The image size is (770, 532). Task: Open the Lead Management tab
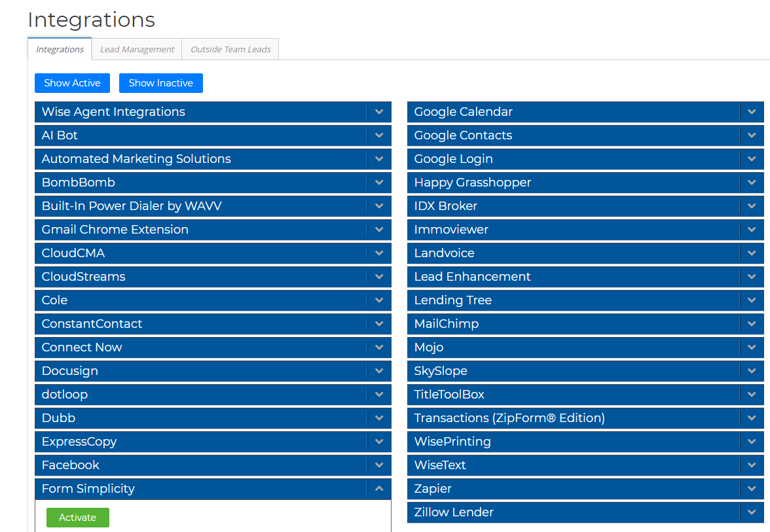coord(137,49)
